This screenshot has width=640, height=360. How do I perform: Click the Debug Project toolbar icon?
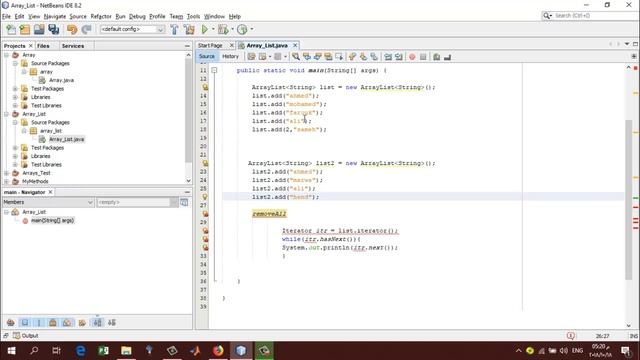click(x=223, y=29)
